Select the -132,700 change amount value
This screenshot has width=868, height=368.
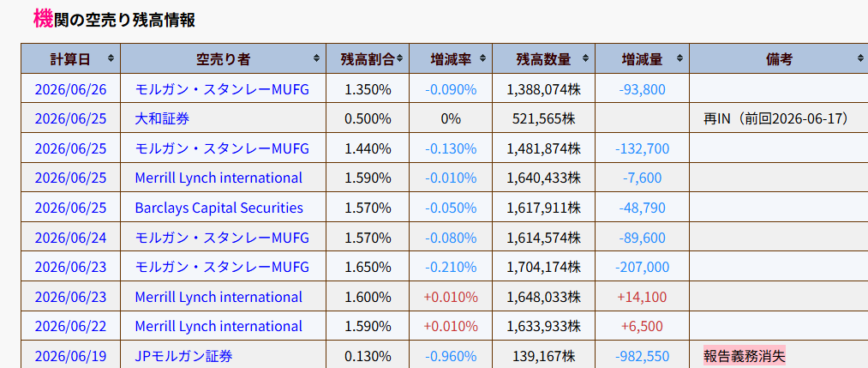(x=642, y=148)
